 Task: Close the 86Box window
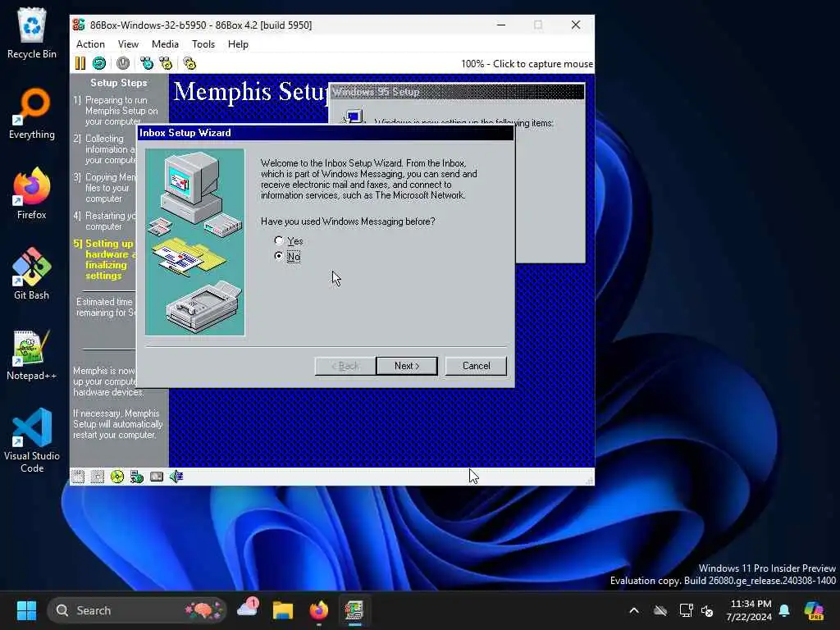[576, 25]
